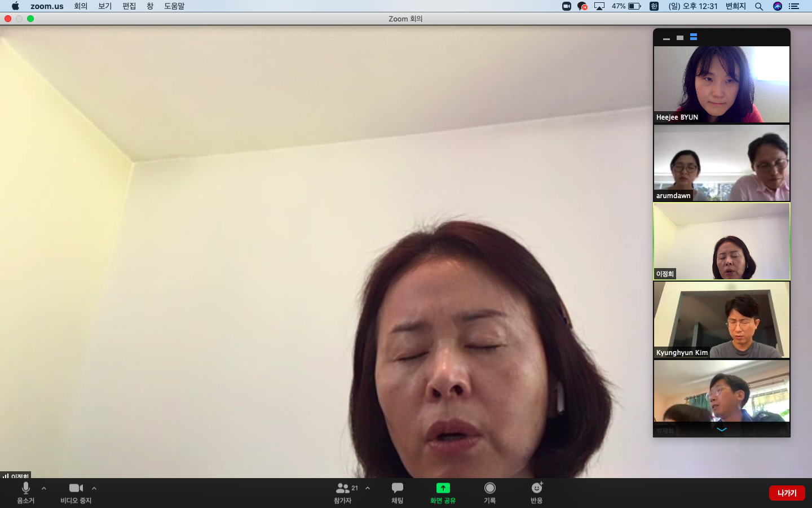Open the 편집 menu
The image size is (812, 508).
click(129, 6)
